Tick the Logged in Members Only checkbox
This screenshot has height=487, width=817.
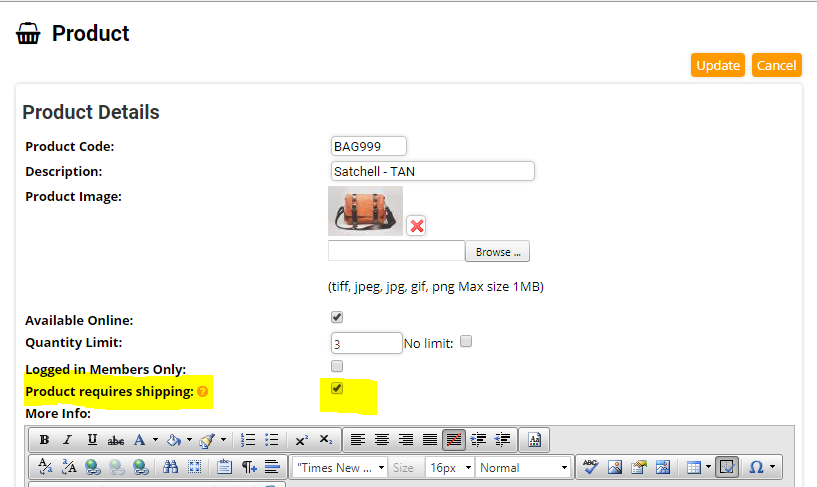(x=337, y=366)
